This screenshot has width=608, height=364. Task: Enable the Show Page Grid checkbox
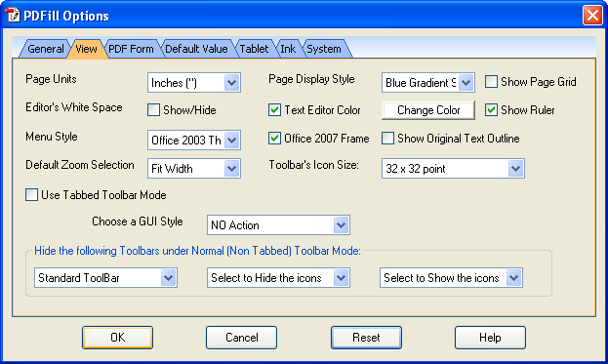[x=491, y=82]
